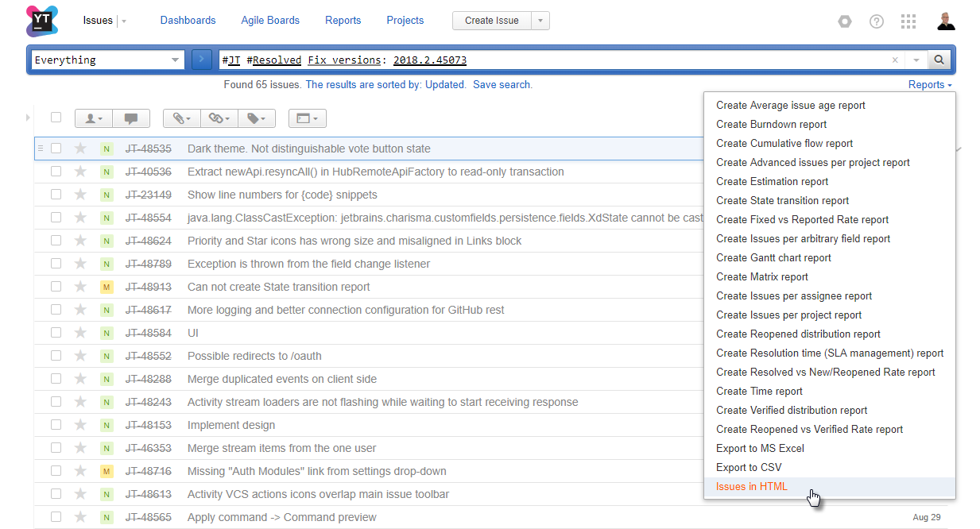The height and width of the screenshot is (529, 980).
Task: Select the checkbox for issue JT-48913
Action: [x=56, y=287]
